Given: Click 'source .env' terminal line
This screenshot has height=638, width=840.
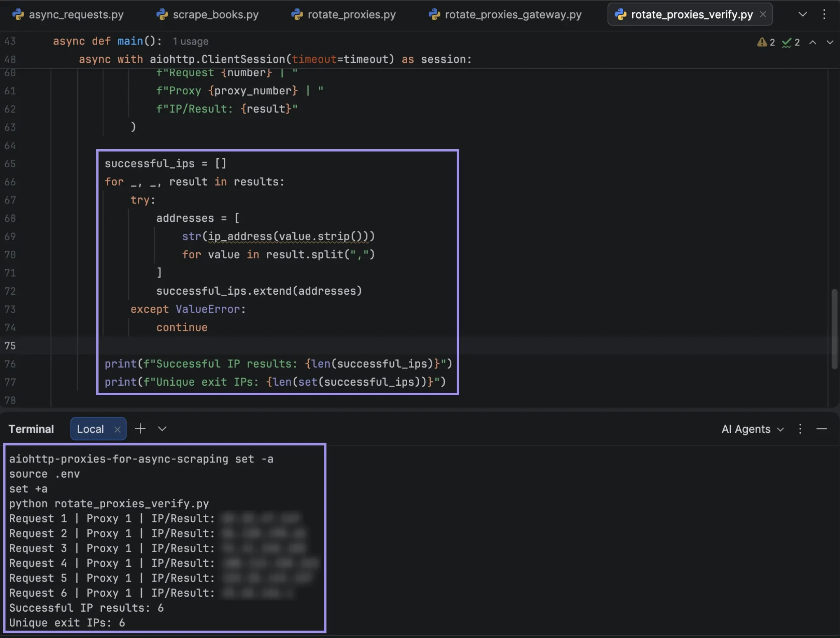Looking at the screenshot, I should (45, 474).
